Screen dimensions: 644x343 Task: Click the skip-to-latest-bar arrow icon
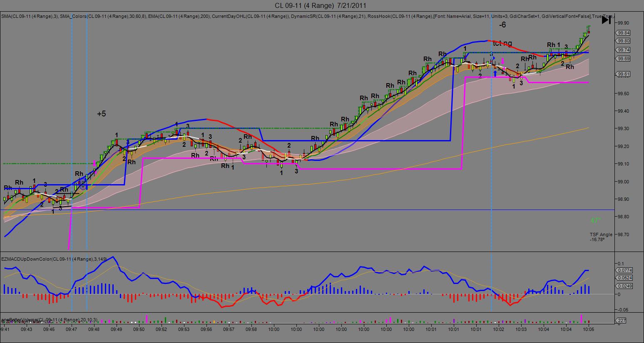point(606,20)
